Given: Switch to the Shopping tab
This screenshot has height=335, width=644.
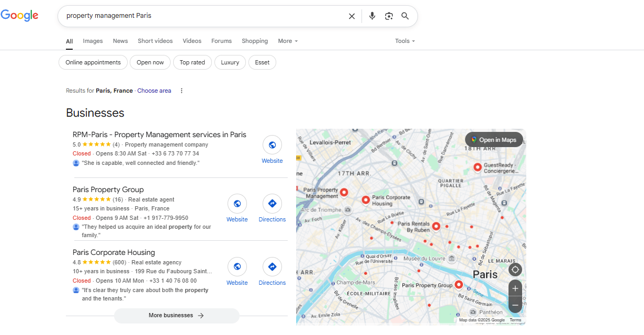Looking at the screenshot, I should (255, 41).
